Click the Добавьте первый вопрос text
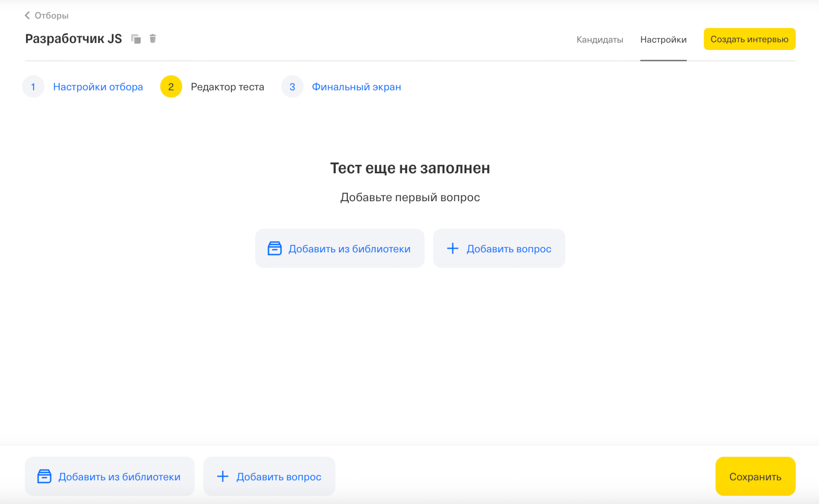Screen dimensions: 819x504 410,197
